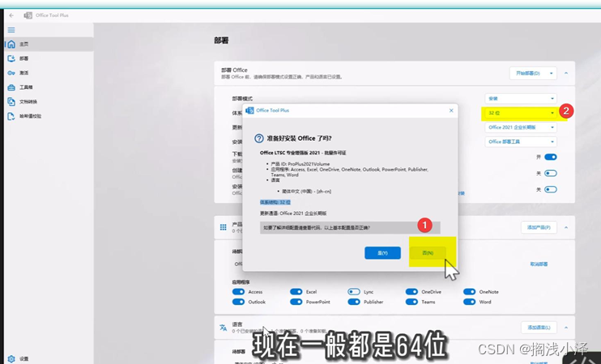
Task: Collapse the 语言 section chevron
Action: [566, 328]
